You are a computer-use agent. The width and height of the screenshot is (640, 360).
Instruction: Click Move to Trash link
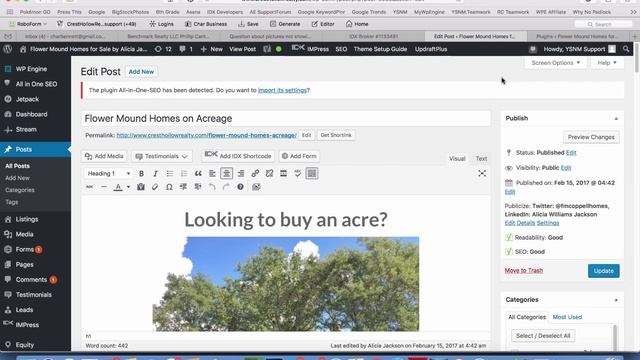pos(524,271)
